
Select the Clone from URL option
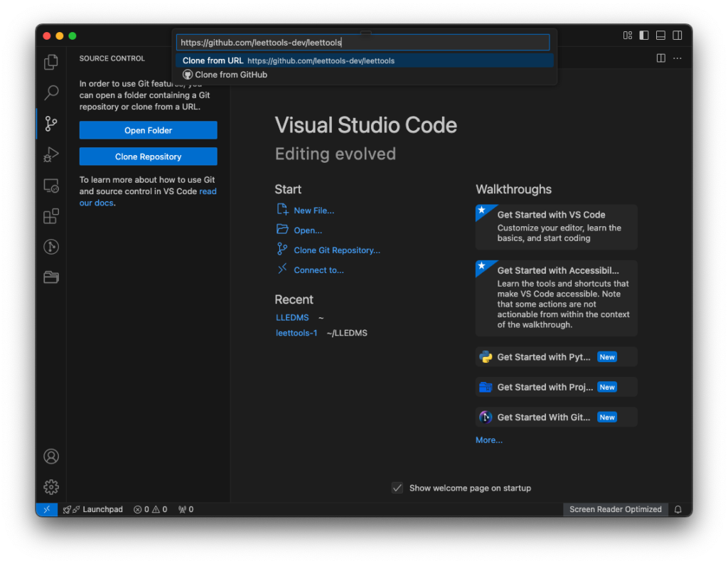pyautogui.click(x=365, y=60)
